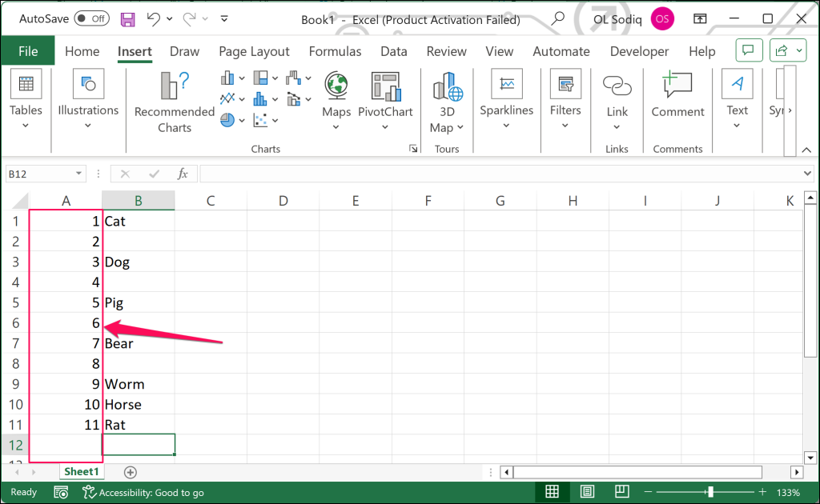Select cell containing Worm

pyautogui.click(x=138, y=384)
